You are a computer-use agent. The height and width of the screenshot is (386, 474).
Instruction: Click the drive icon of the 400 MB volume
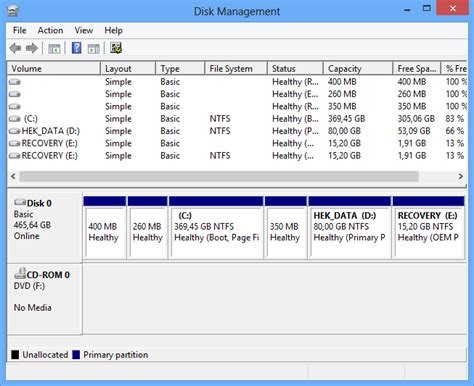(x=15, y=82)
